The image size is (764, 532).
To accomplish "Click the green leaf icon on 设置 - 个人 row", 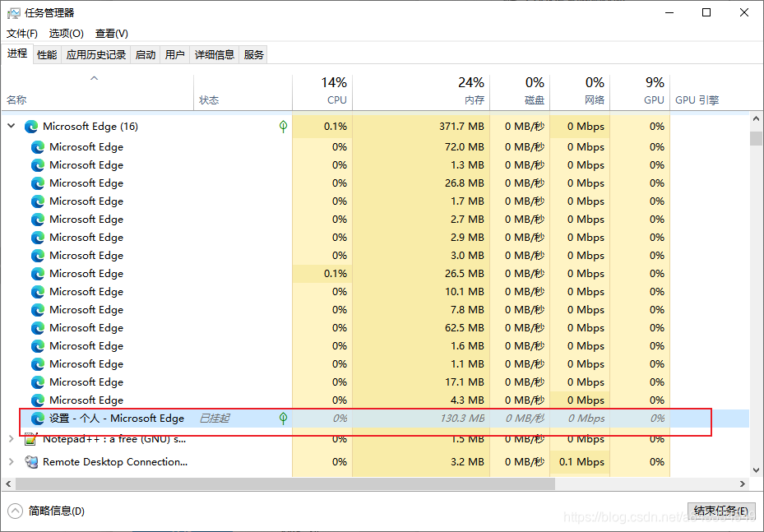I will click(283, 418).
